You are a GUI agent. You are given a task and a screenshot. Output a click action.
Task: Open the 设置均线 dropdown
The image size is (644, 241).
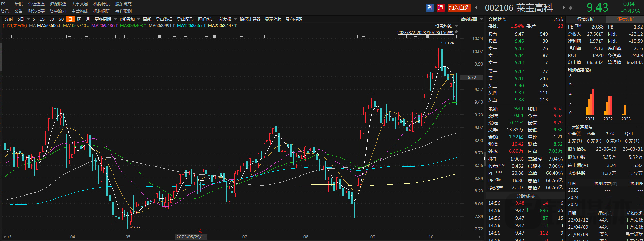pyautogui.click(x=446, y=26)
